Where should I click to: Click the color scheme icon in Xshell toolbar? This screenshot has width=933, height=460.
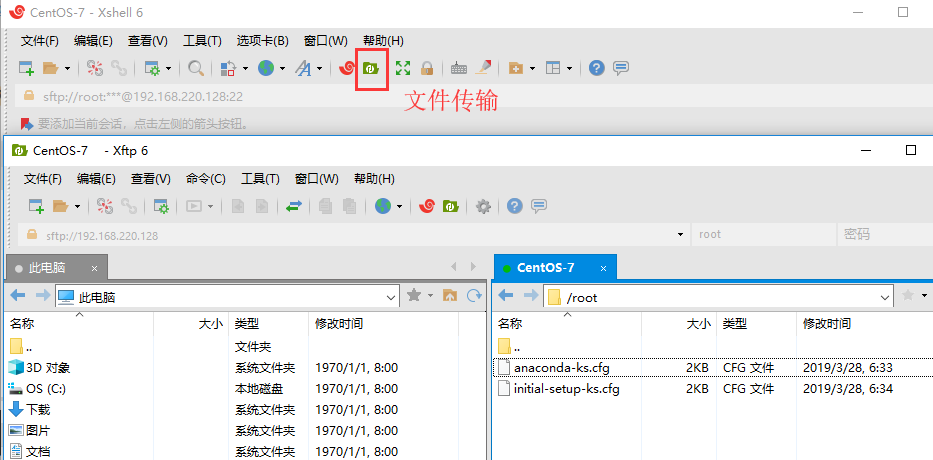[x=228, y=68]
